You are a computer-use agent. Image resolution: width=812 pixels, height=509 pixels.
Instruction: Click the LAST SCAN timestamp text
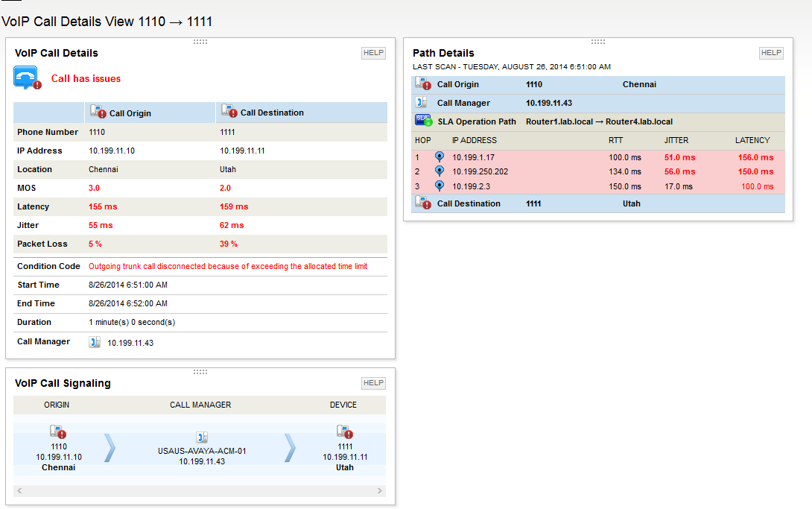pos(512,67)
